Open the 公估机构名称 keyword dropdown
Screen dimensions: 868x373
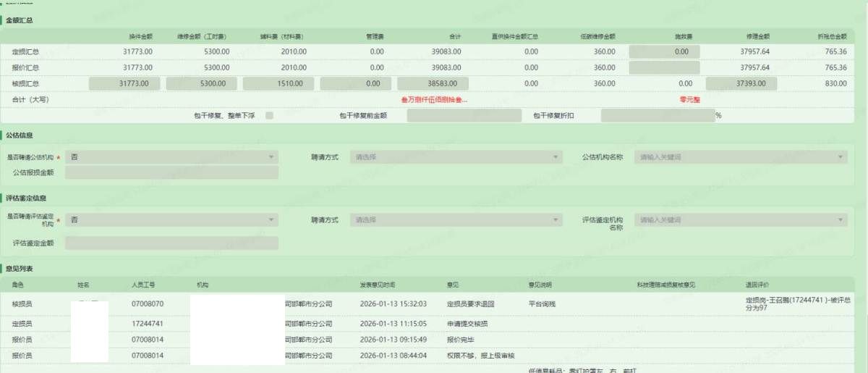[x=740, y=156]
